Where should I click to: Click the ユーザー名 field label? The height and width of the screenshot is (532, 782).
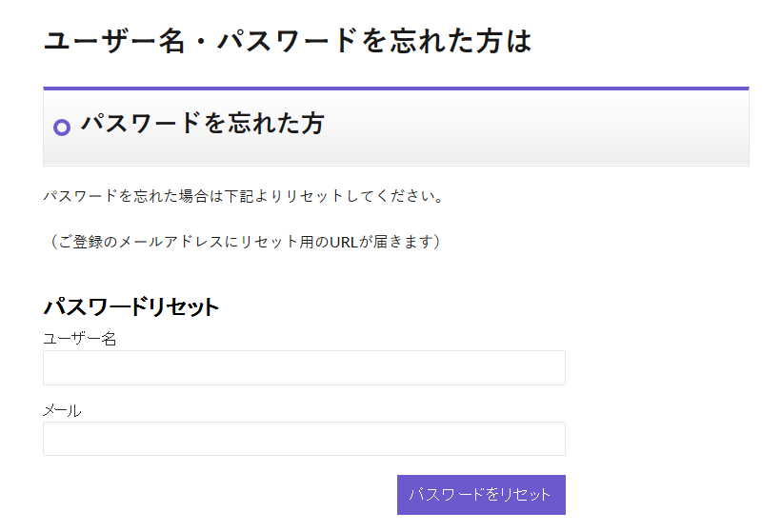coord(80,338)
